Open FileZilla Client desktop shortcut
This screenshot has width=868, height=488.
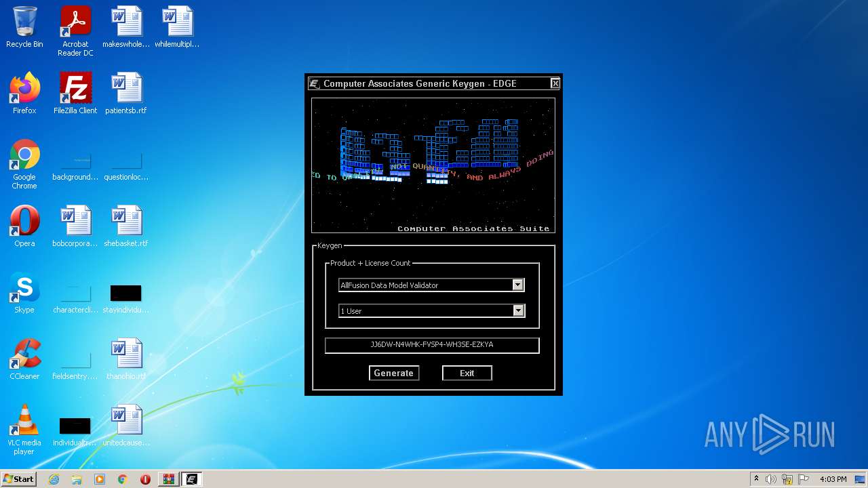coord(75,94)
